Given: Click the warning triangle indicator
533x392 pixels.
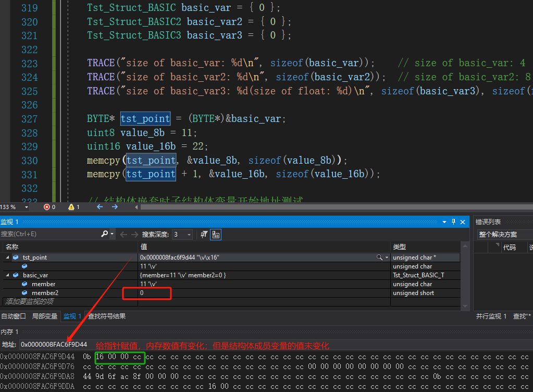Looking at the screenshot, I should click(71, 207).
